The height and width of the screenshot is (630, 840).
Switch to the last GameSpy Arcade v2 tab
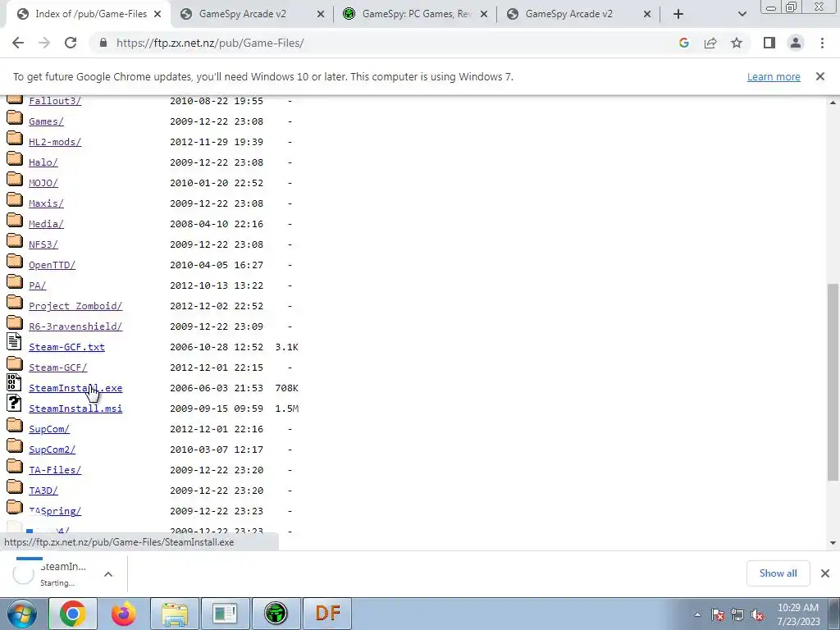pos(579,14)
